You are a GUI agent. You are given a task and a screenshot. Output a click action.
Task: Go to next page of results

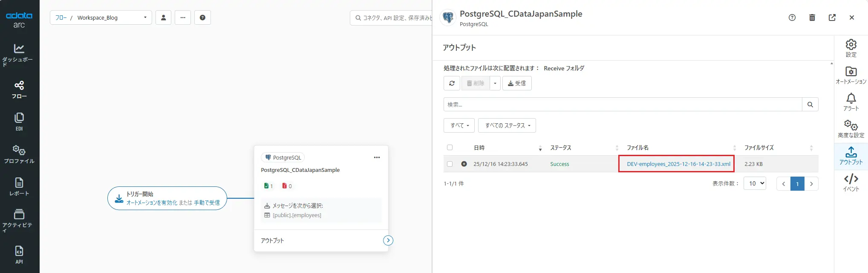(x=811, y=184)
